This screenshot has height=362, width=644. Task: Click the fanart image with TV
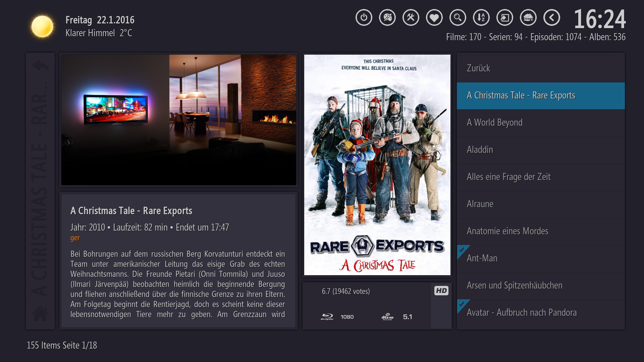179,120
